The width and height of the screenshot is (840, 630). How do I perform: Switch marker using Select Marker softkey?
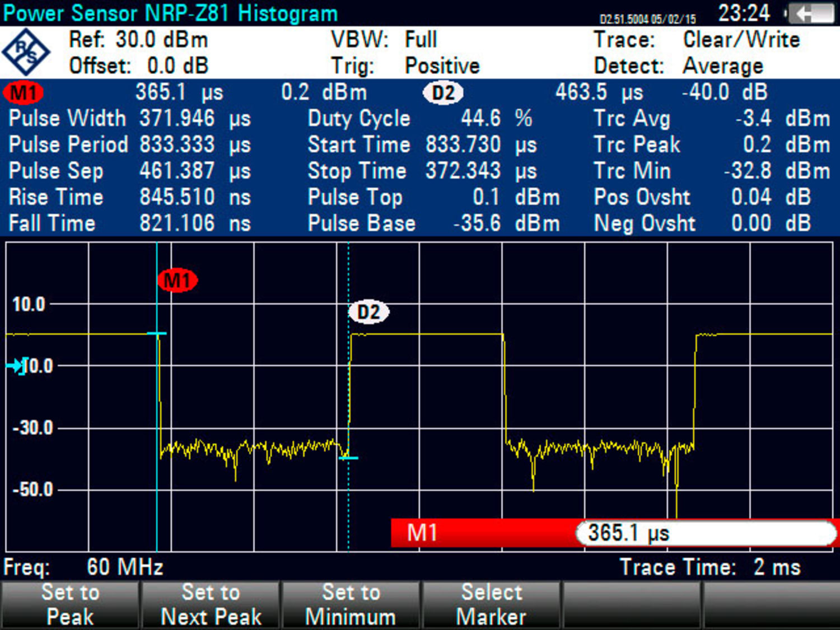click(491, 604)
